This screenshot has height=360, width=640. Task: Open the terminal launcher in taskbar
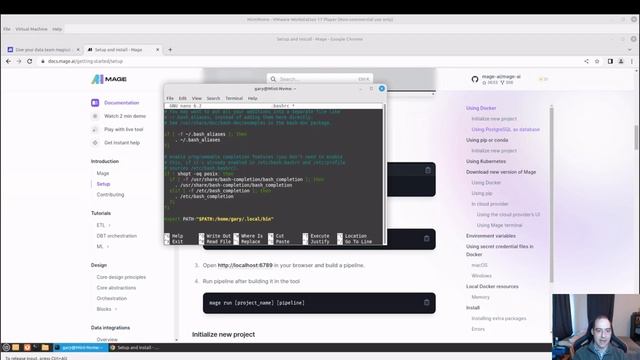click(36, 347)
